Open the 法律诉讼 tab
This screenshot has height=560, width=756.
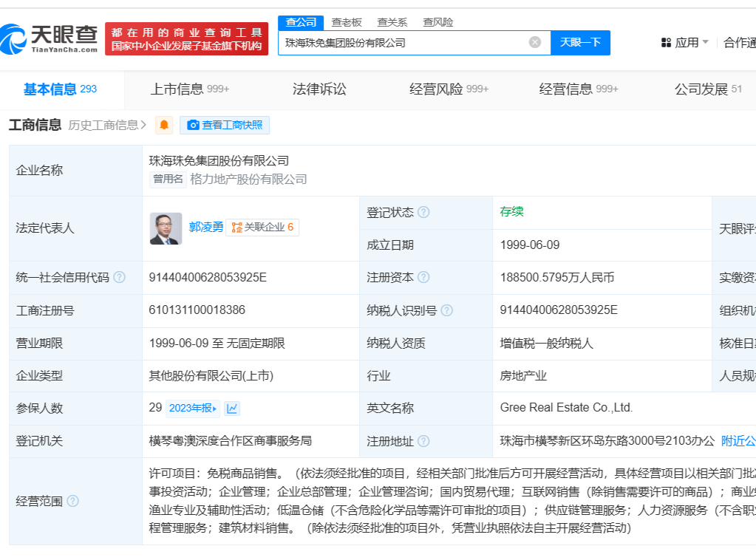click(x=319, y=89)
